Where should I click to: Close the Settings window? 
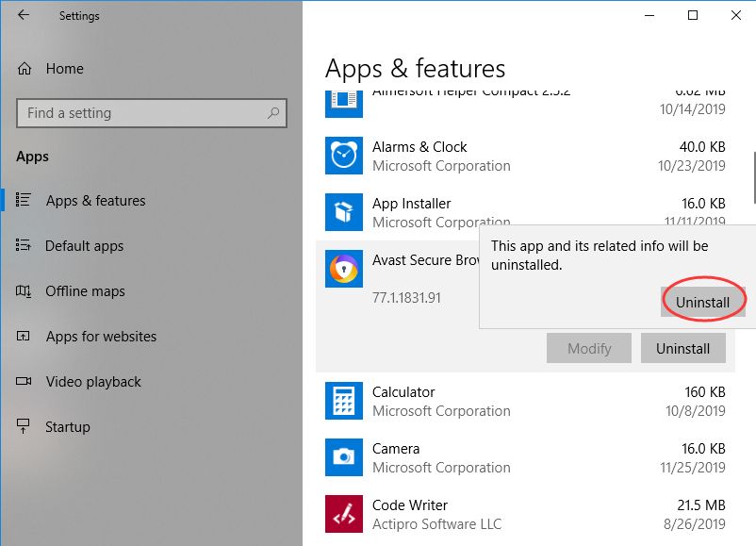point(736,15)
